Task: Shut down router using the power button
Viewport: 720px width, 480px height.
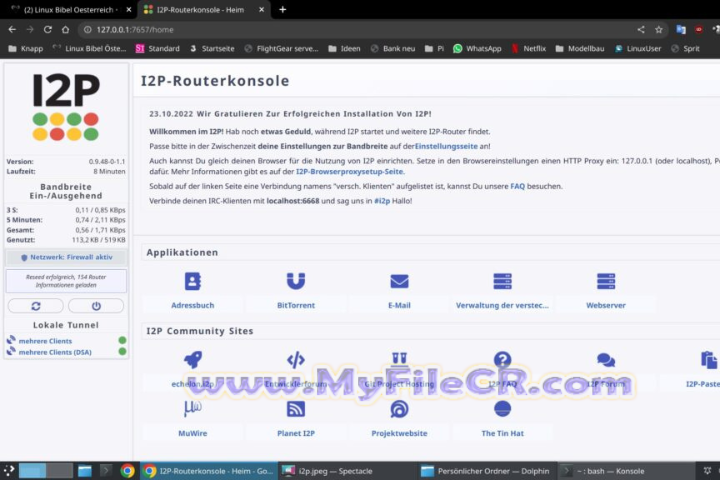Action: click(96, 306)
